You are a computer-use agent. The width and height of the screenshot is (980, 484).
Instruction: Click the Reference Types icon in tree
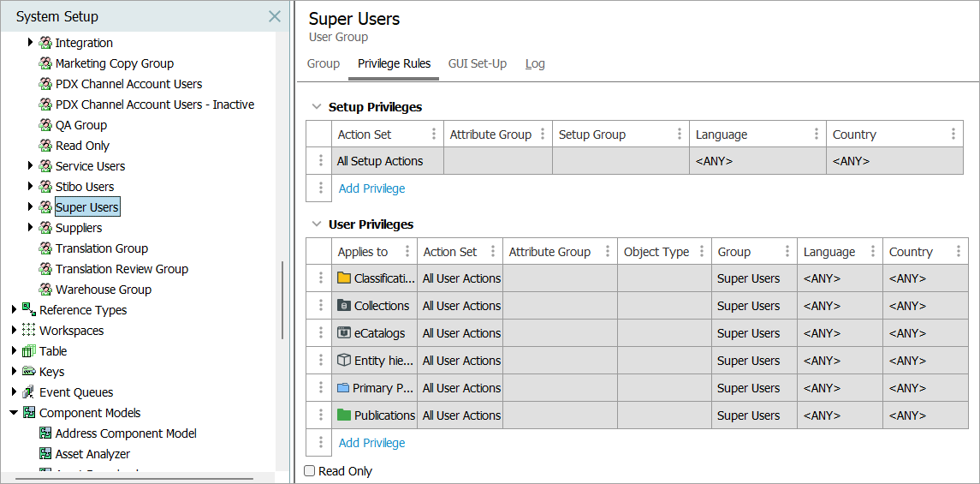click(x=29, y=310)
